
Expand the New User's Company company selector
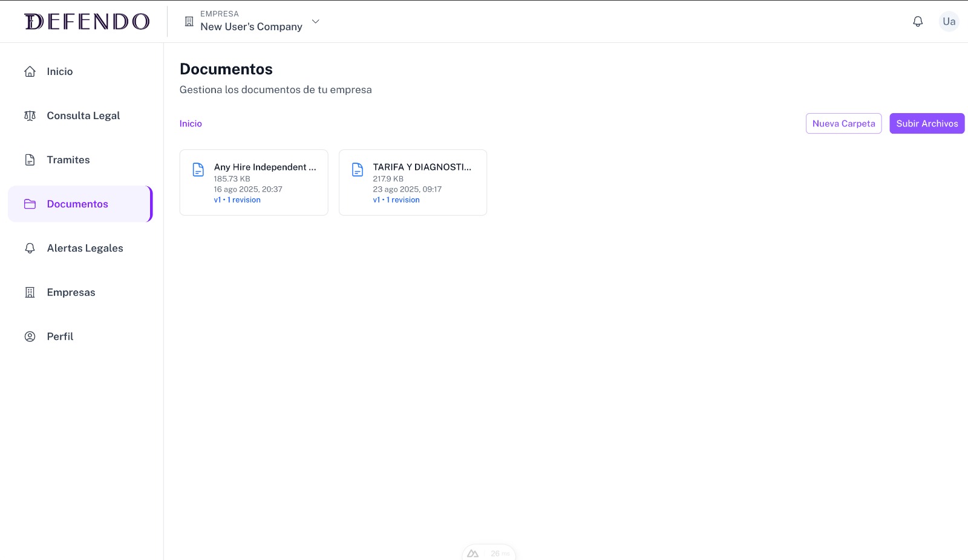click(315, 21)
